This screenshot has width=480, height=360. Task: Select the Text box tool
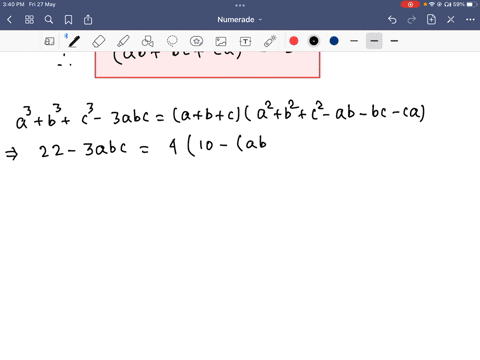pos(245,41)
